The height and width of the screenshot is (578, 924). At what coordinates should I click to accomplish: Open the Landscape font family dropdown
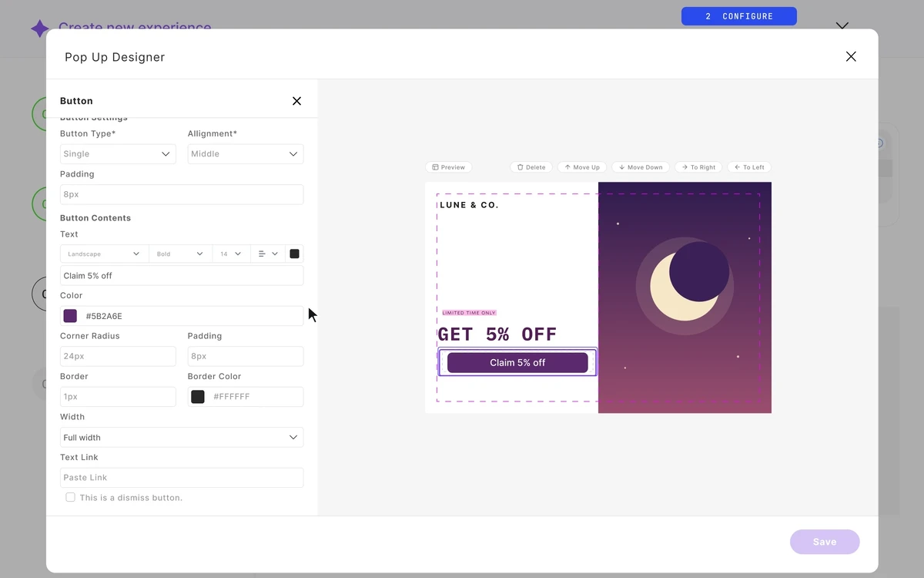104,254
